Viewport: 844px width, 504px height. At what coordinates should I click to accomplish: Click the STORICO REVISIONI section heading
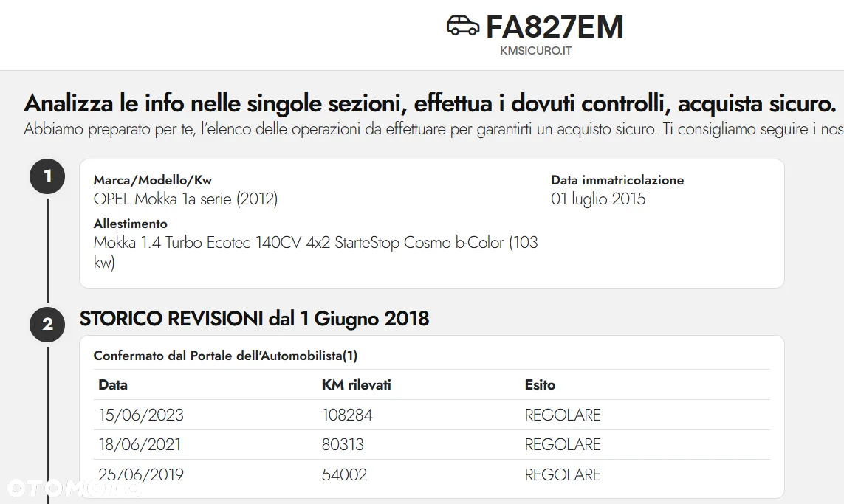pyautogui.click(x=254, y=319)
